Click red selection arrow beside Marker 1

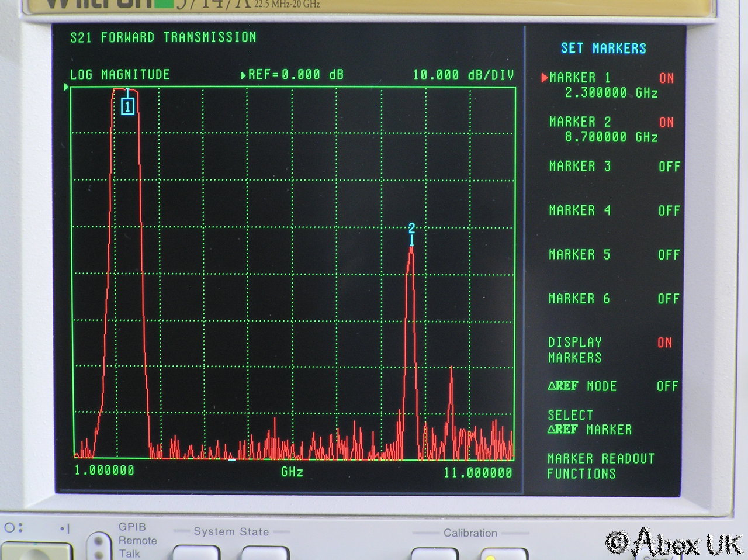coord(545,78)
